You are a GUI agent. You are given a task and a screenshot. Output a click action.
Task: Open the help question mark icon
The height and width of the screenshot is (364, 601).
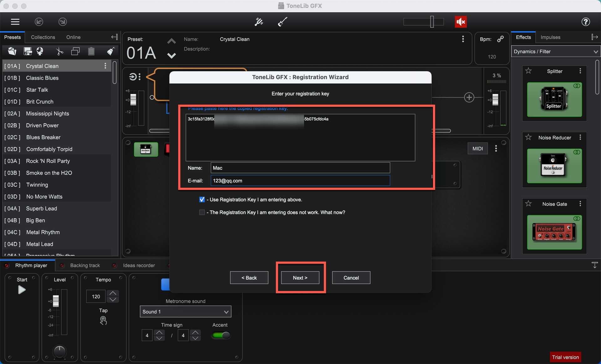pos(586,22)
